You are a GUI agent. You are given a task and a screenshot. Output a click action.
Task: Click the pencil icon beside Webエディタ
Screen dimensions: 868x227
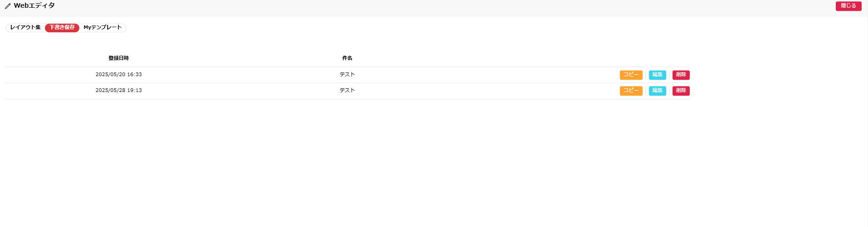(x=8, y=6)
